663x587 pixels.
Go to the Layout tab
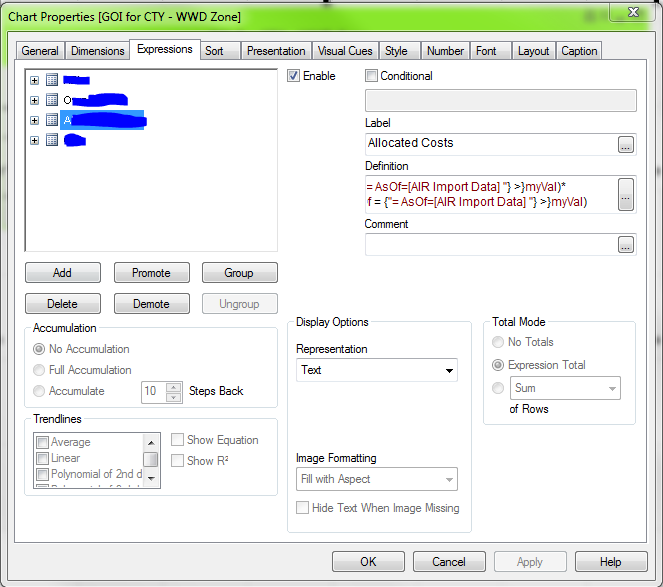(x=534, y=51)
